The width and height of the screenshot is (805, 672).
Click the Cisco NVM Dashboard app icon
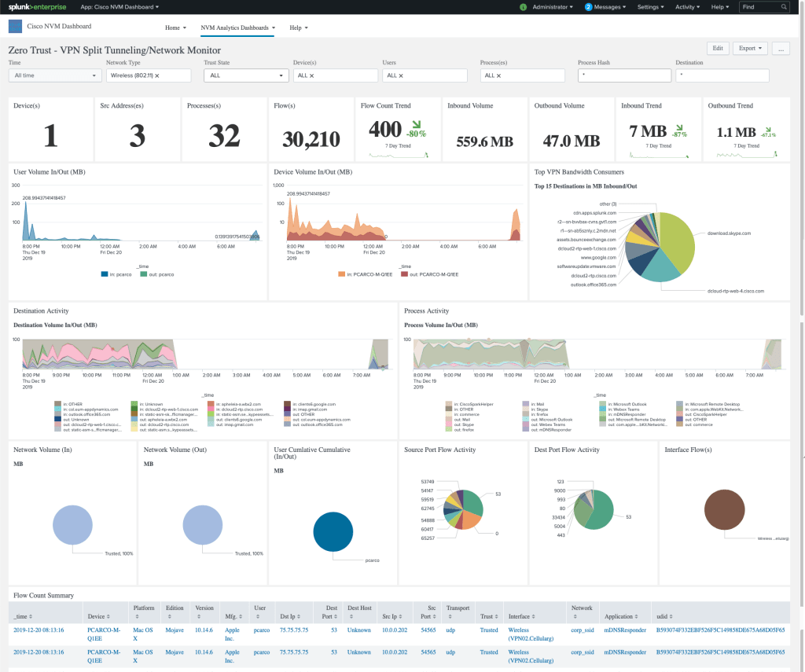(x=15, y=27)
